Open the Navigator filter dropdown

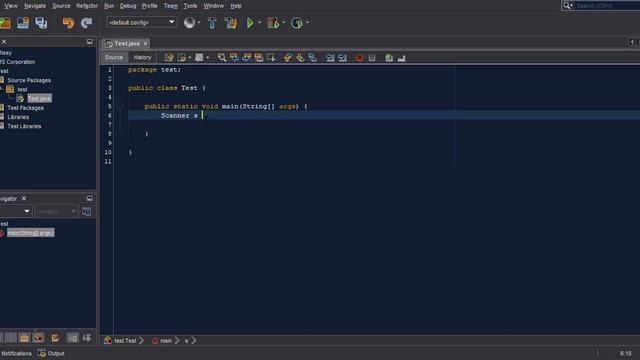pos(56,211)
